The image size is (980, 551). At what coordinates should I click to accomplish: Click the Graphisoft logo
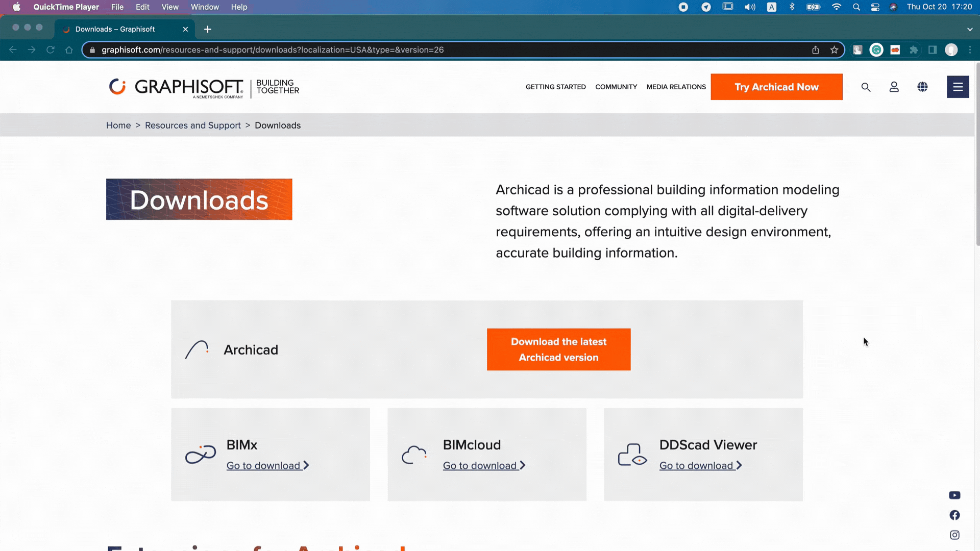click(x=204, y=87)
